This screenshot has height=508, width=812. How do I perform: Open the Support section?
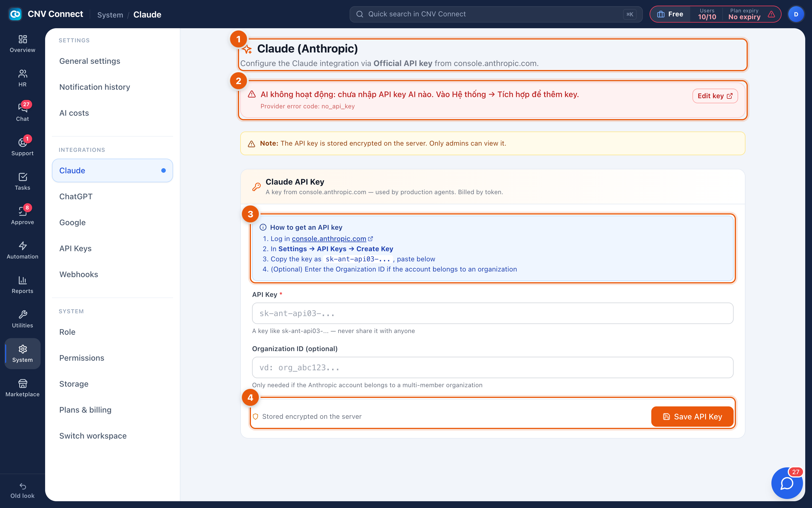23,147
